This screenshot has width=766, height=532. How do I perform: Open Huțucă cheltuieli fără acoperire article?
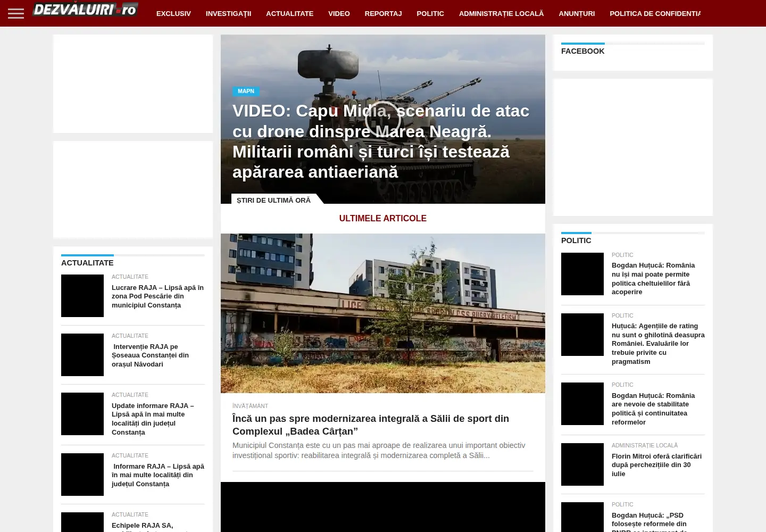(x=653, y=279)
